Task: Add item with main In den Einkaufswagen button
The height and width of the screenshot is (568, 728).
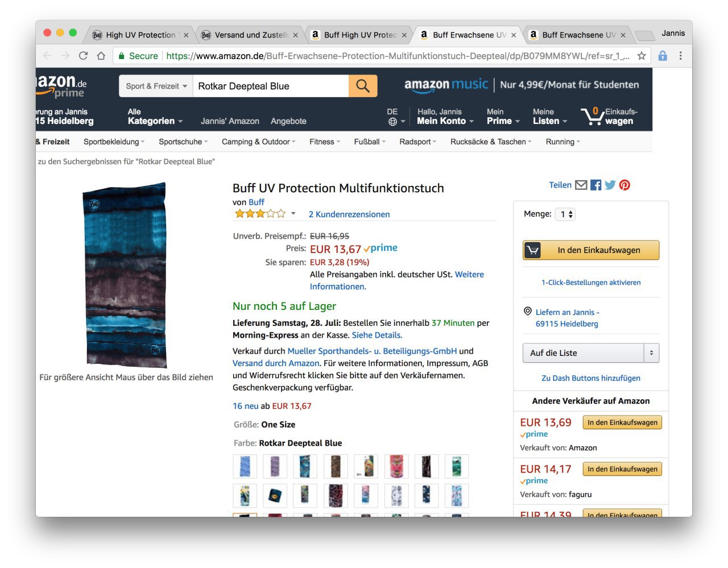Action: point(591,250)
